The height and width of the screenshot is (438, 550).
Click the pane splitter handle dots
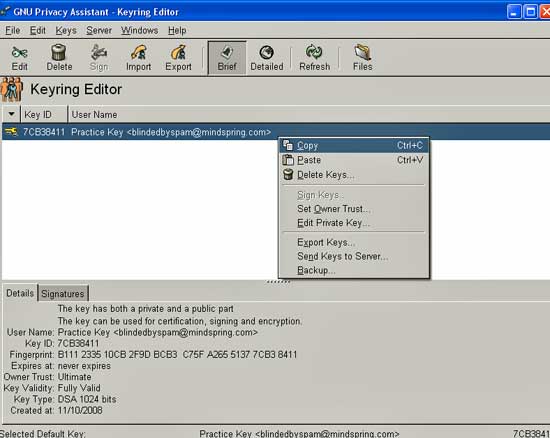point(278,282)
